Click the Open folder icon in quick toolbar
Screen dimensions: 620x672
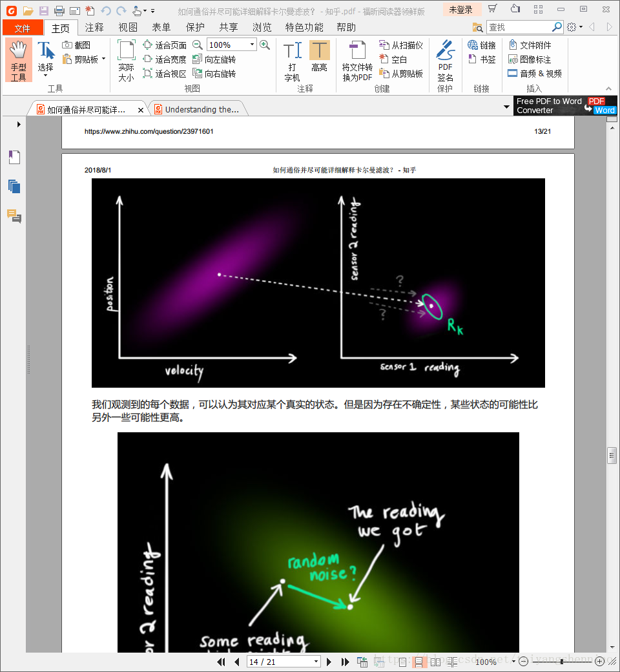click(x=28, y=11)
